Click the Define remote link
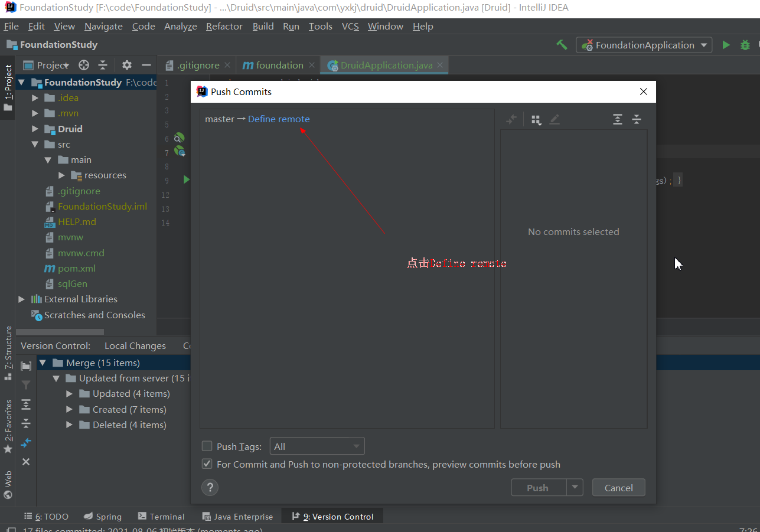 279,119
